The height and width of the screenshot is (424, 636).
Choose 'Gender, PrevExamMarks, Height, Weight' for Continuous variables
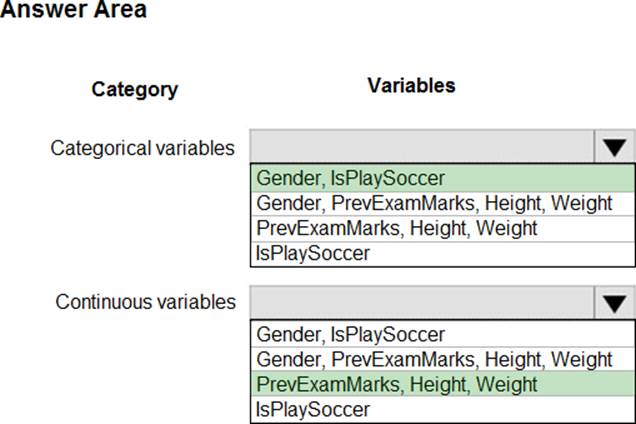tap(434, 359)
